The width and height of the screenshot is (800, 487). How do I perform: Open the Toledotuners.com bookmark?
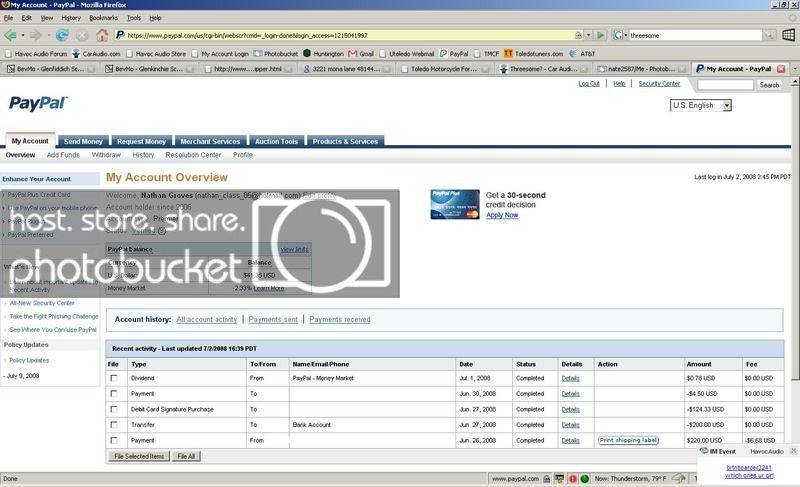click(x=533, y=54)
